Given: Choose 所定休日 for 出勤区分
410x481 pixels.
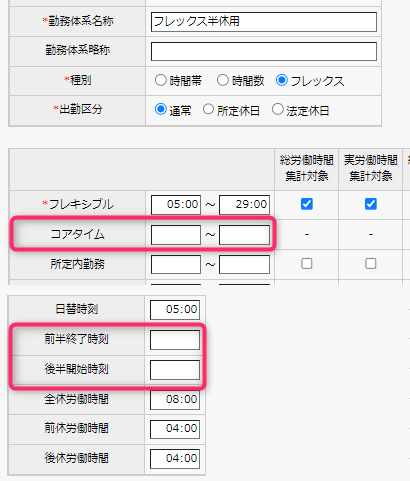Looking at the screenshot, I should 208,109.
